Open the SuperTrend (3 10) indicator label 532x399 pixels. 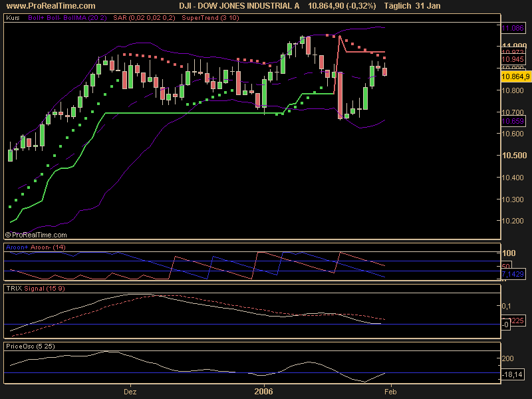pos(210,18)
